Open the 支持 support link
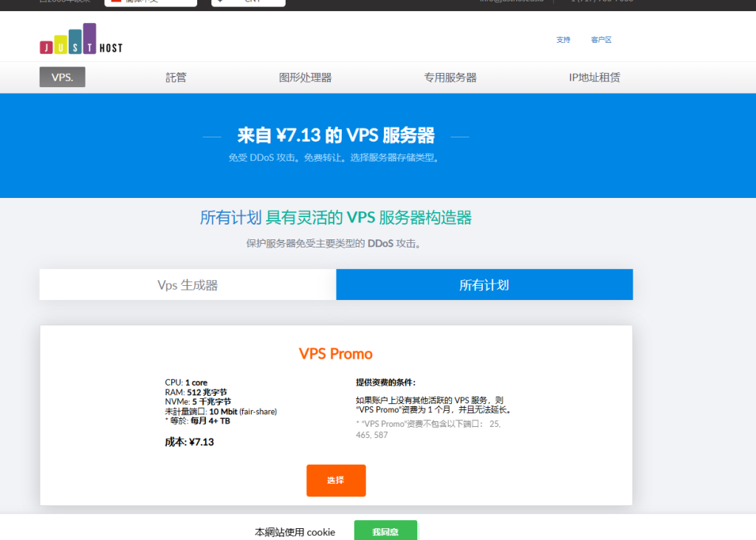The image size is (756, 540). pos(563,40)
